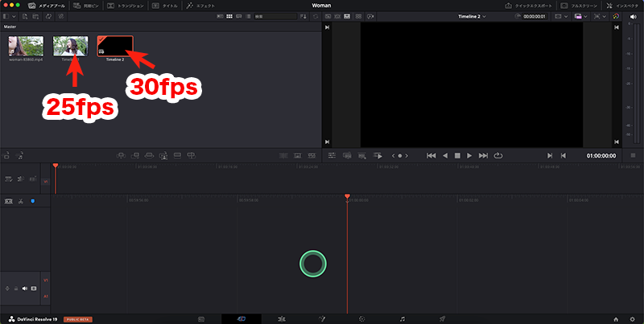The width and height of the screenshot is (644, 324).
Task: Click the ripple overwrite icon
Action: click(x=149, y=155)
